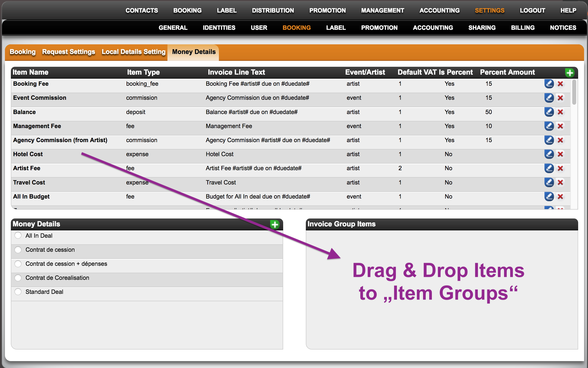This screenshot has width=588, height=368.
Task: Delete the Agency Commission (from Artist) item
Action: 560,140
